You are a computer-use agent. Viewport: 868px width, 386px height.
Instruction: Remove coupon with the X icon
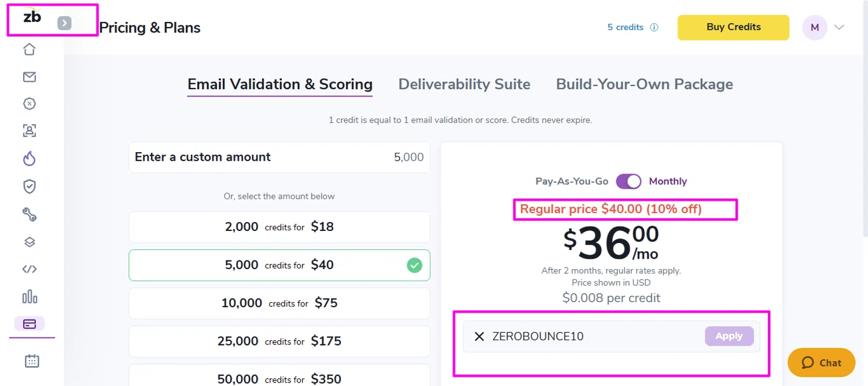[x=479, y=336]
